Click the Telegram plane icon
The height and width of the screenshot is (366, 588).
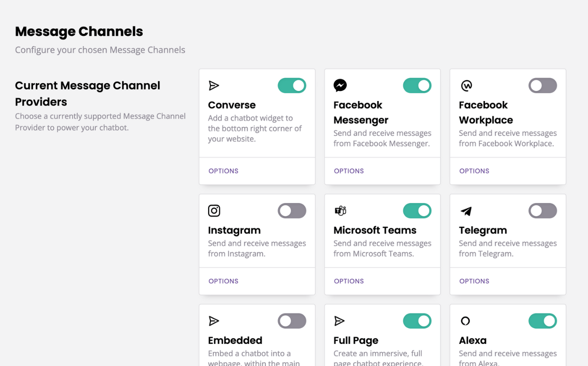pyautogui.click(x=465, y=210)
